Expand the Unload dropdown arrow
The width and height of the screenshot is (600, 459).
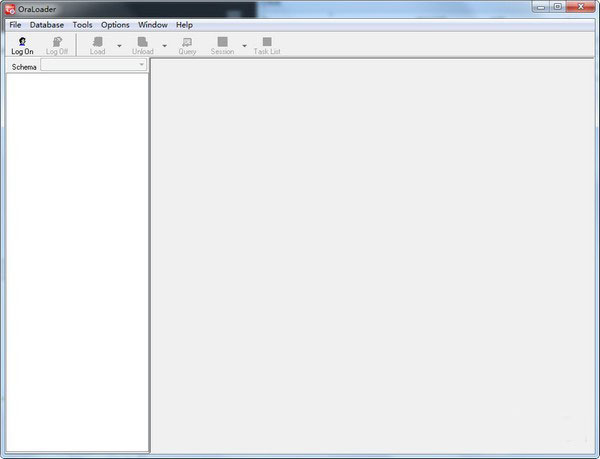pyautogui.click(x=165, y=46)
